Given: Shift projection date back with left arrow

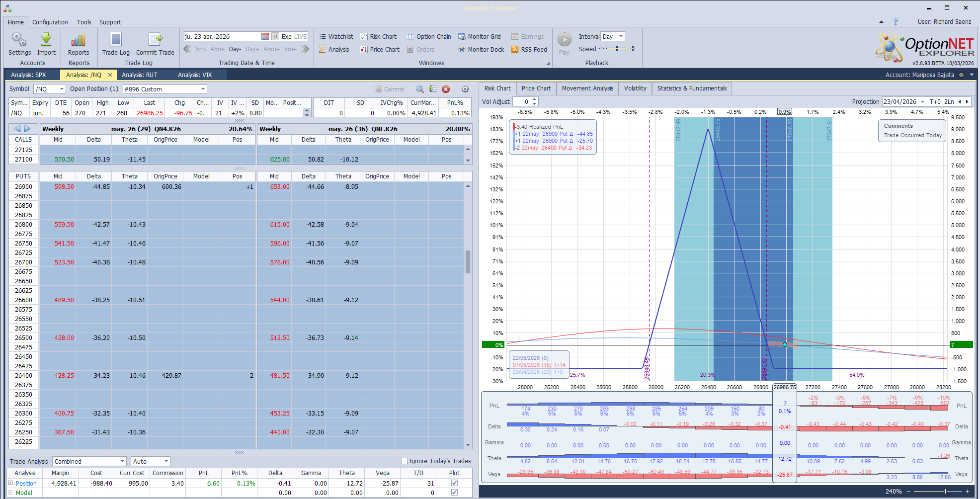Looking at the screenshot, I should [960, 101].
